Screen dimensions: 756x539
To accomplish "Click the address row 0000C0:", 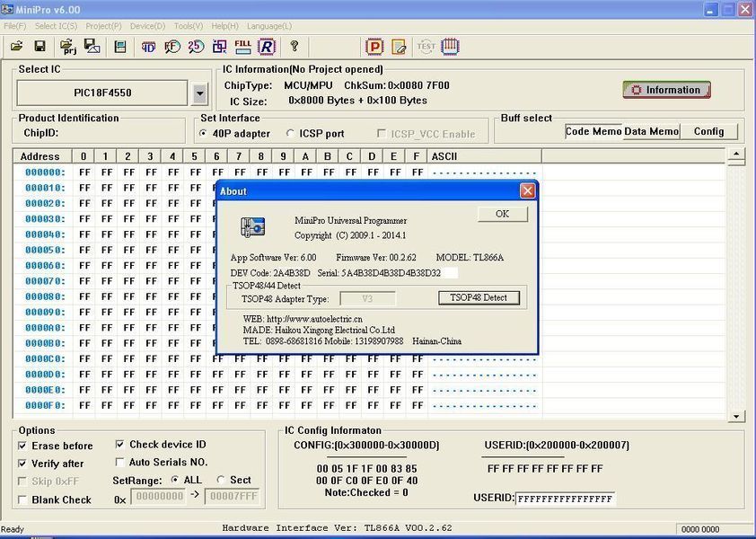I will pyautogui.click(x=45, y=358).
